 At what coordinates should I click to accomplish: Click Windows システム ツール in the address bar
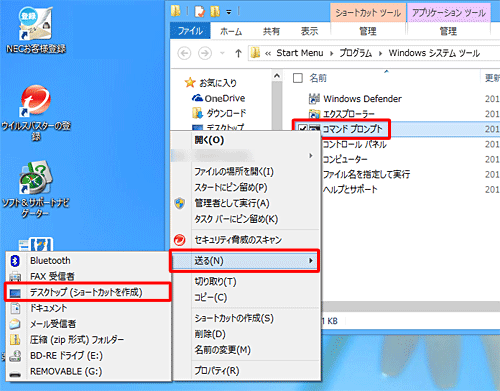(434, 53)
